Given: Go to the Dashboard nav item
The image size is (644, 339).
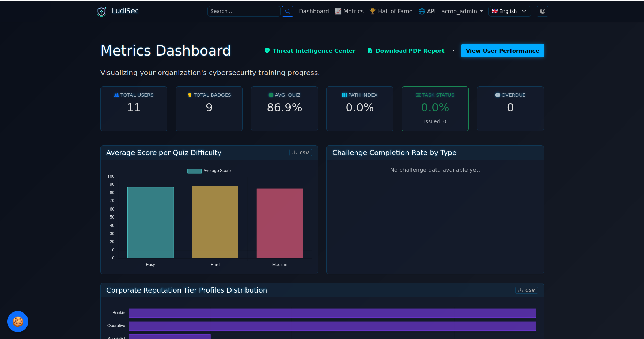Looking at the screenshot, I should coord(314,11).
